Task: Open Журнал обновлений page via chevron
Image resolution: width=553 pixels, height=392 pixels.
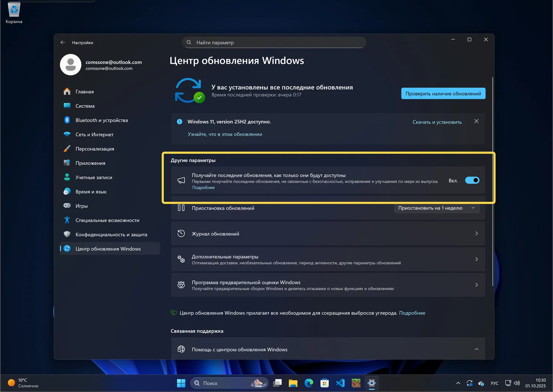Action: (x=477, y=234)
